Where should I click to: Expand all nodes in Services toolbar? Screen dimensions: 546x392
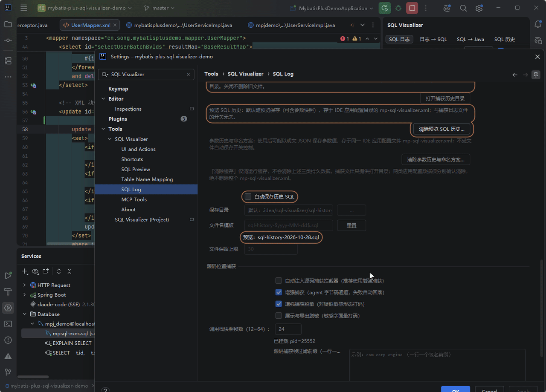pyautogui.click(x=59, y=271)
